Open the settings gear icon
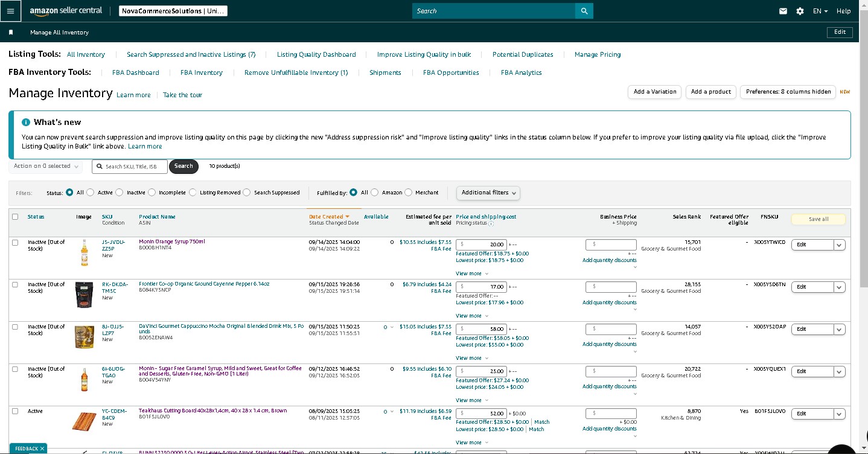The image size is (868, 454). pos(800,11)
